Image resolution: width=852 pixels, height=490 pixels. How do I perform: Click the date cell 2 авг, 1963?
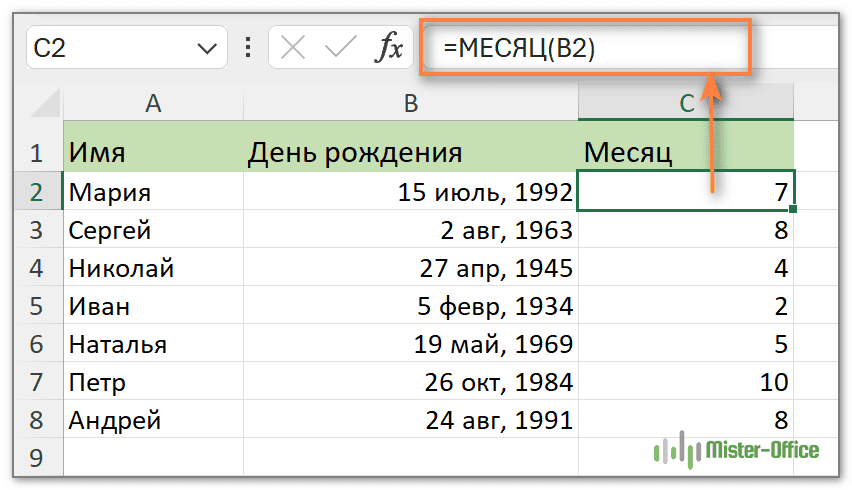(410, 230)
